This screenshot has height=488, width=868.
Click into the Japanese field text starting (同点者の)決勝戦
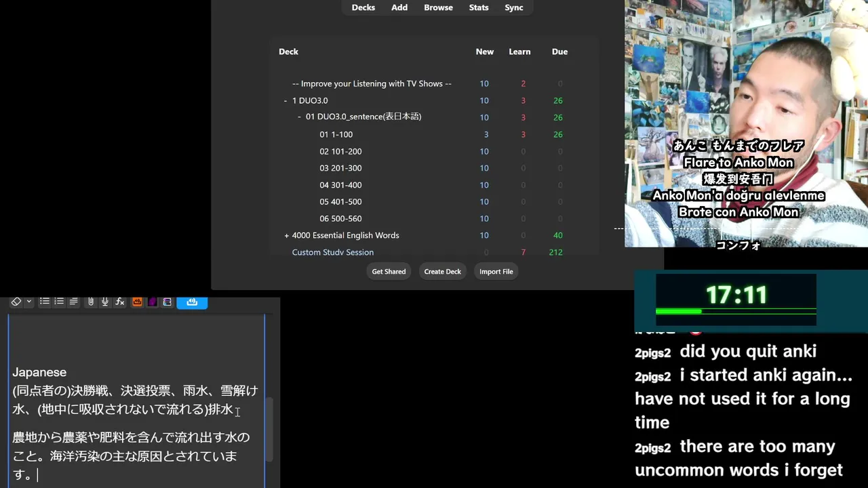(135, 400)
